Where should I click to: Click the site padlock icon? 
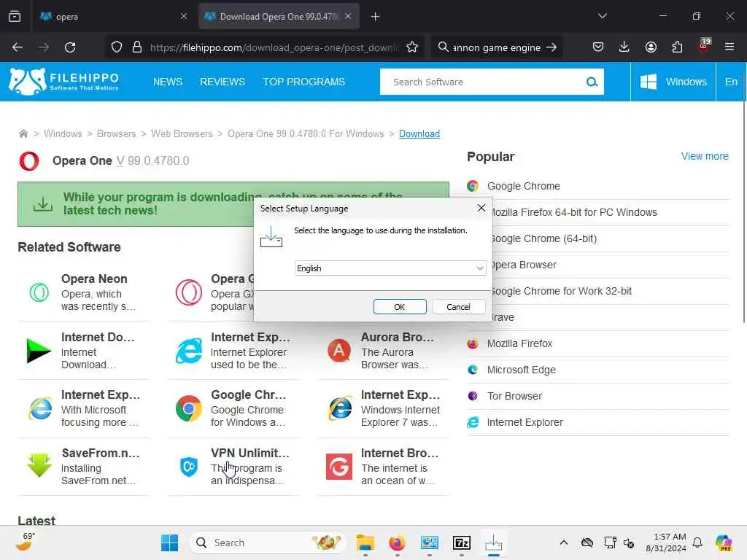tap(137, 47)
